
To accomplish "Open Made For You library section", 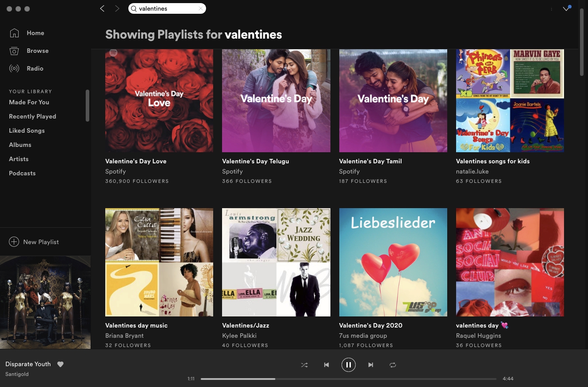I will pos(29,102).
